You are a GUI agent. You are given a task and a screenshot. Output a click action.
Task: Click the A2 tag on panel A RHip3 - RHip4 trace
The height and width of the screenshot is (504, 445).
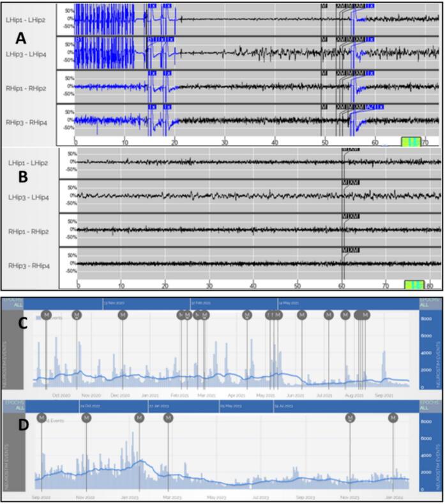(370, 107)
